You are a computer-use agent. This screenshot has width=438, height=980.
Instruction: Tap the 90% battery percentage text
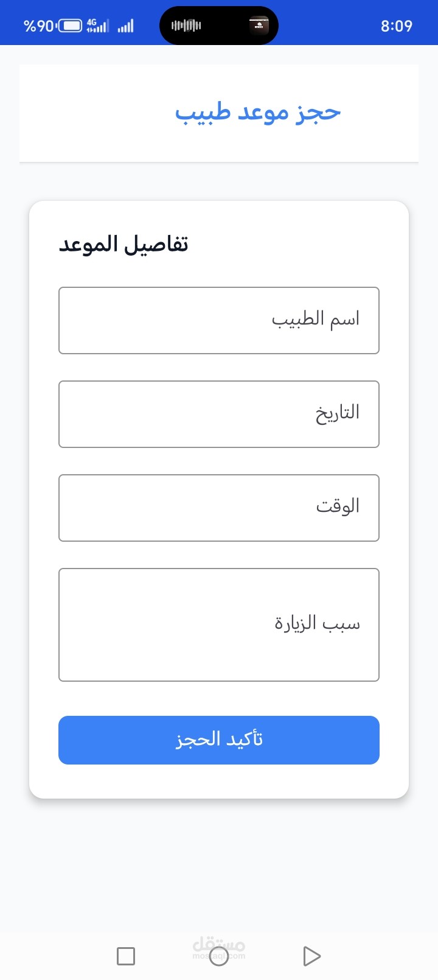(38, 26)
